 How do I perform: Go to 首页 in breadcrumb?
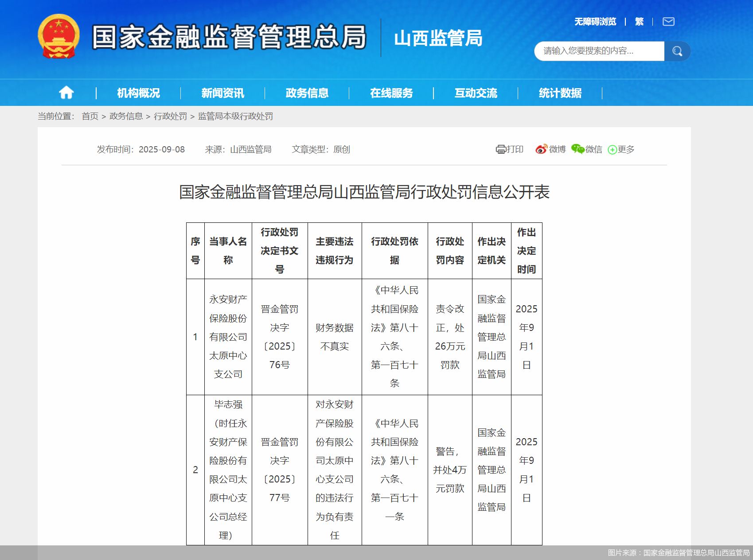point(90,116)
